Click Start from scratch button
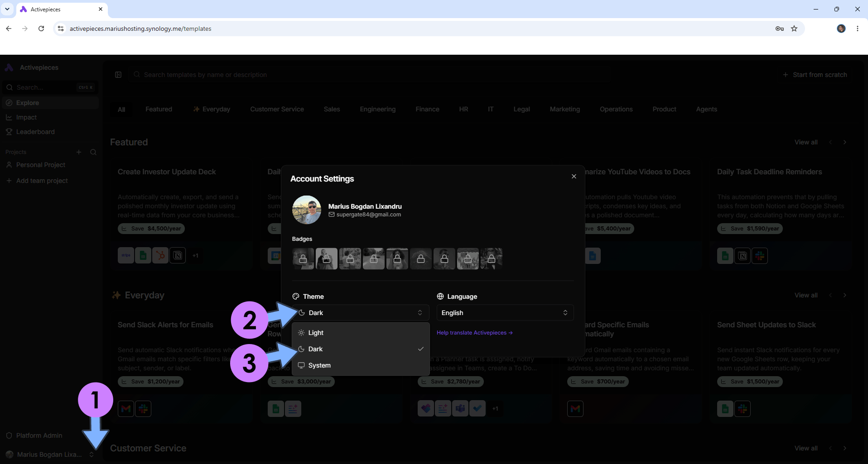868x464 pixels. pos(815,75)
